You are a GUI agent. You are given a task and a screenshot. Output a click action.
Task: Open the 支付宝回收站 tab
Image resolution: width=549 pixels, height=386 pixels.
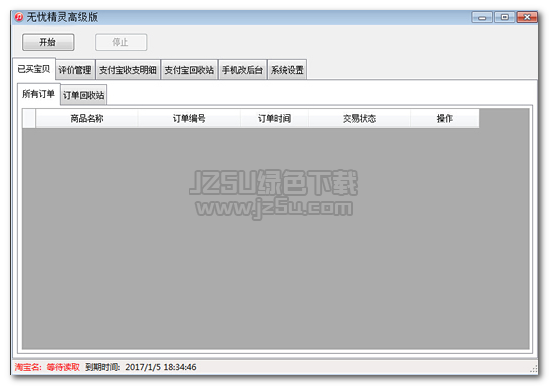pos(189,70)
